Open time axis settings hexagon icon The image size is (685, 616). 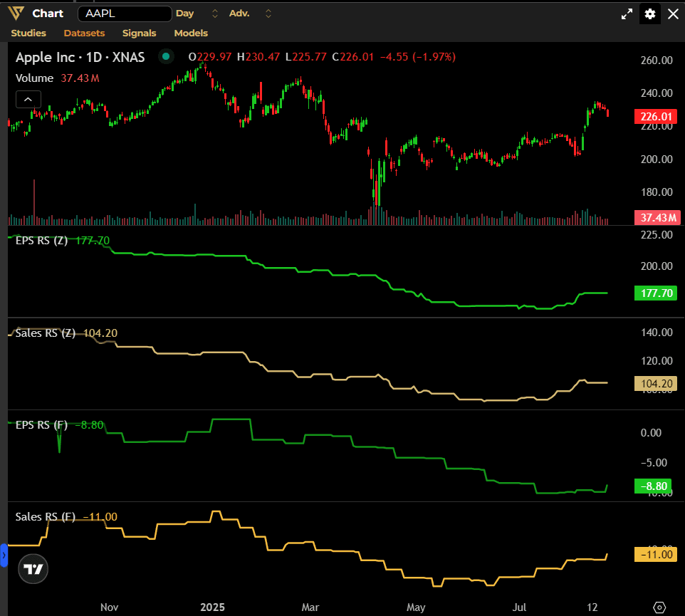[x=659, y=607]
